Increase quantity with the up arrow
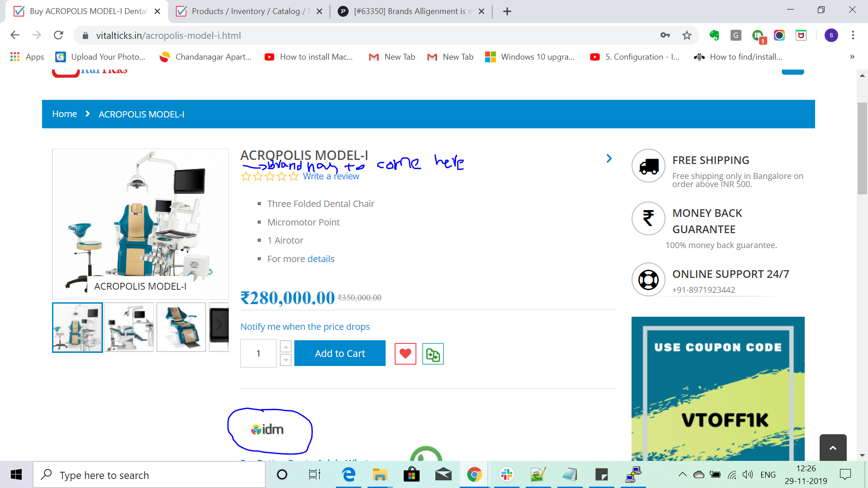 (x=286, y=347)
